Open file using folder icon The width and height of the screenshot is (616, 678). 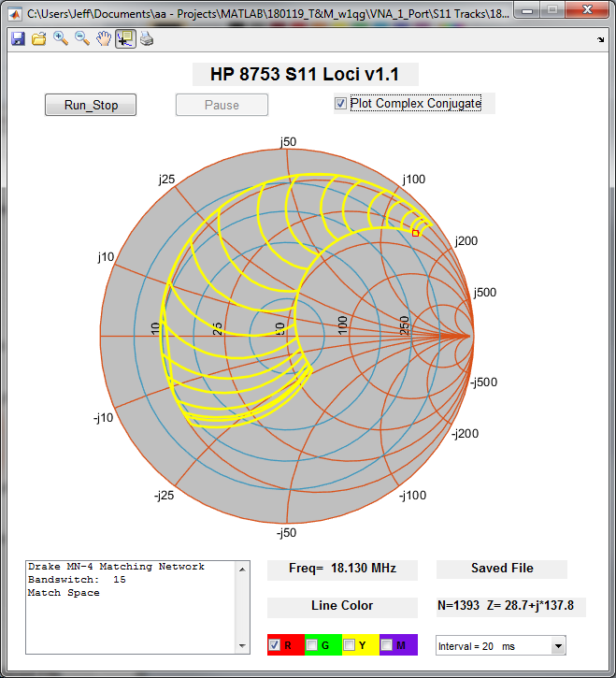[39, 39]
